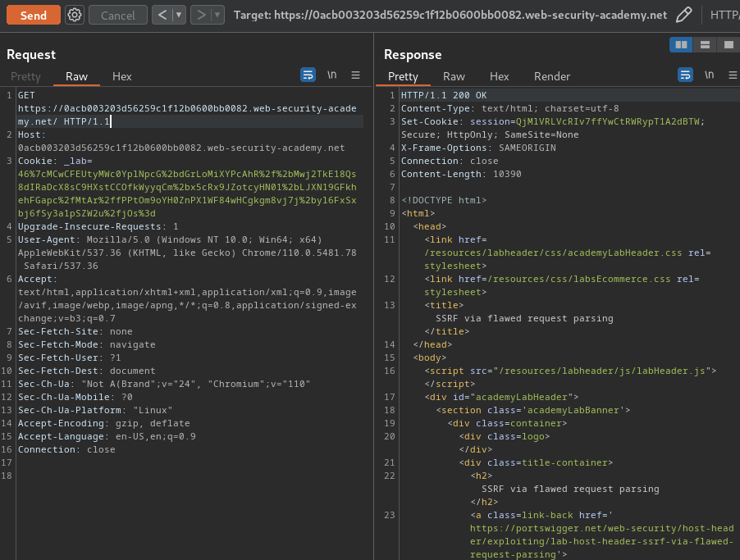Go forward to next request arrow

coord(201,15)
